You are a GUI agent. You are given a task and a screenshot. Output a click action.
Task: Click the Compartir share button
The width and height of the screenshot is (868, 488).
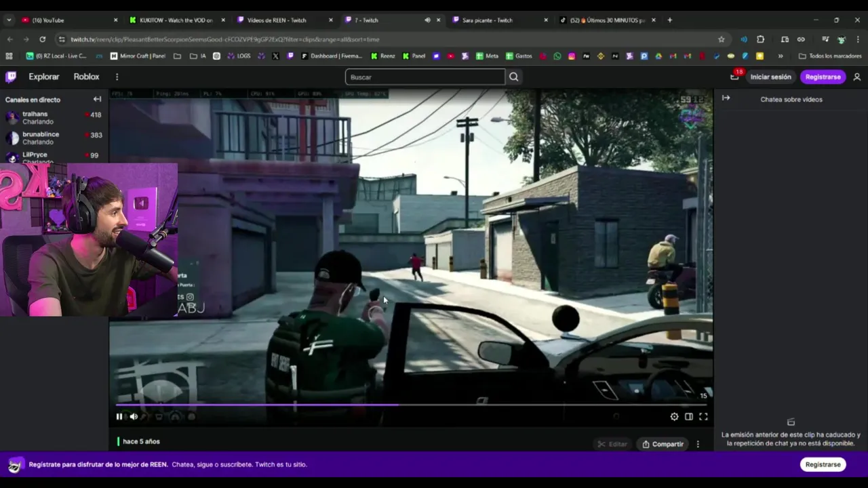(x=663, y=444)
